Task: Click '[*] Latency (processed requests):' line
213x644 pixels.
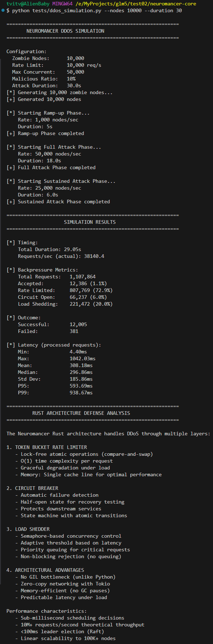Action: point(54,345)
